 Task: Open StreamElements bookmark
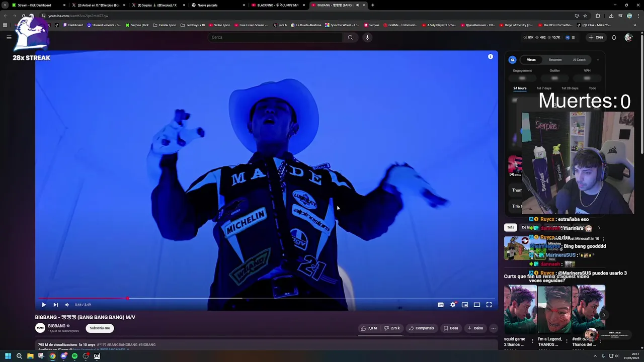tap(104, 25)
